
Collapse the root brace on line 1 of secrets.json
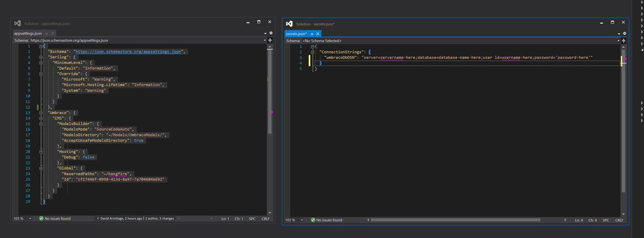pyautogui.click(x=312, y=47)
